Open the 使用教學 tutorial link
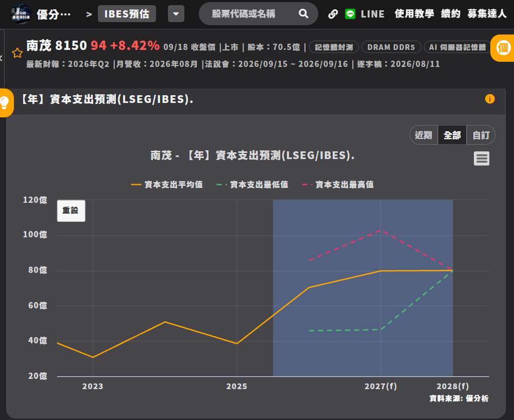The image size is (514, 420). [415, 14]
